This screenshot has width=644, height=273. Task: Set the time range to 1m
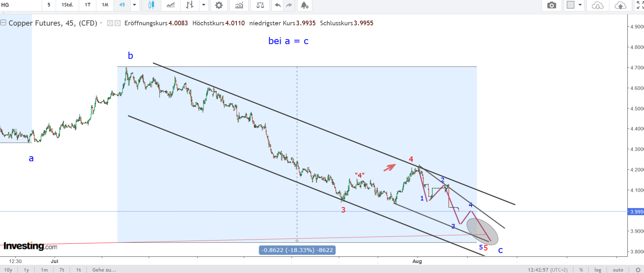click(44, 270)
